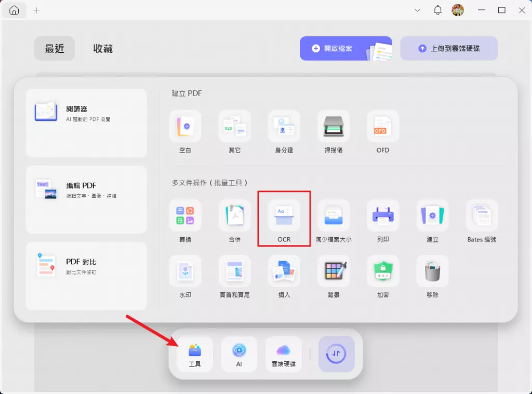The image size is (532, 394).
Task: Click the notification bell icon
Action: click(437, 10)
